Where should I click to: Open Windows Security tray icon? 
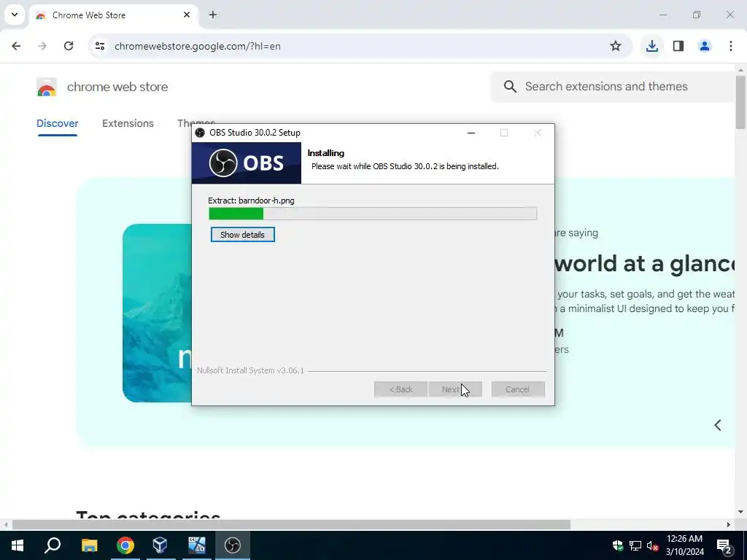point(618,545)
